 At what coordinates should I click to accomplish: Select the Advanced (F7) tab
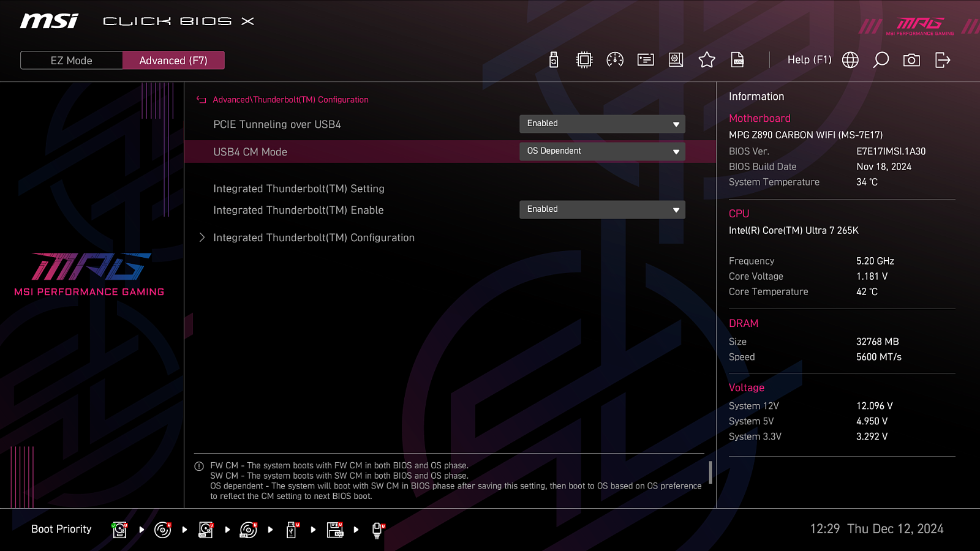coord(173,61)
